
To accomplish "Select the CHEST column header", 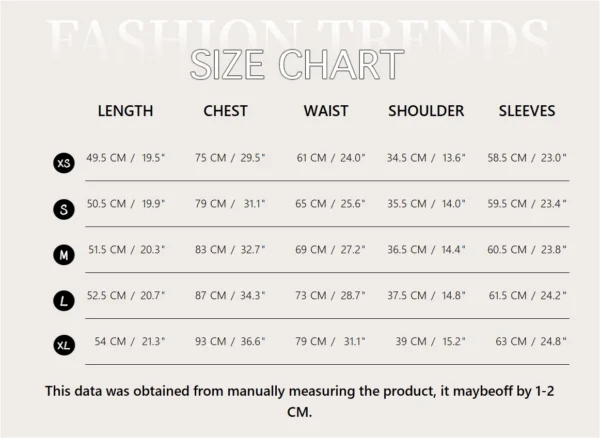I will [225, 111].
